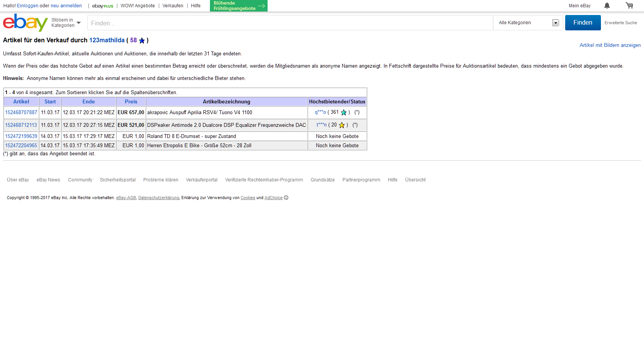The image size is (644, 349).
Task: Click the blue feedback star next to 58
Action: [x=142, y=40]
